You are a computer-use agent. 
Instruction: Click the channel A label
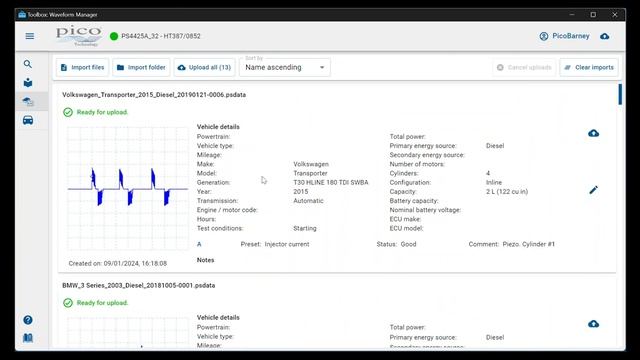(199, 244)
